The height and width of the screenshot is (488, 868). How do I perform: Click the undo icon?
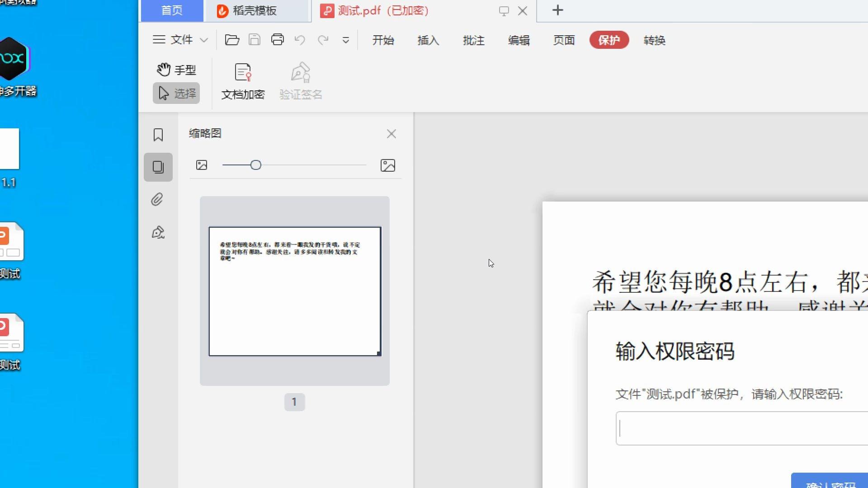point(300,40)
